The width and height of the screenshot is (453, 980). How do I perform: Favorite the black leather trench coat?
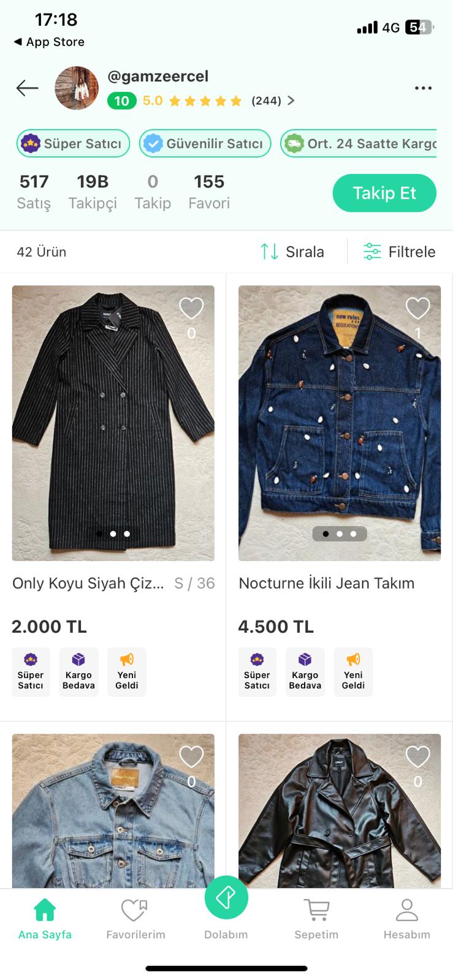(x=417, y=757)
